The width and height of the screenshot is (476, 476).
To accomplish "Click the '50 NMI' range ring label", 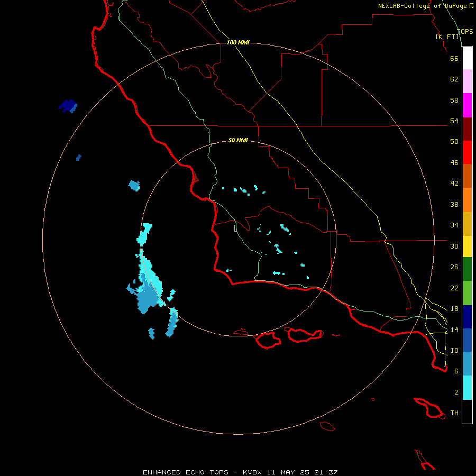I will point(238,140).
